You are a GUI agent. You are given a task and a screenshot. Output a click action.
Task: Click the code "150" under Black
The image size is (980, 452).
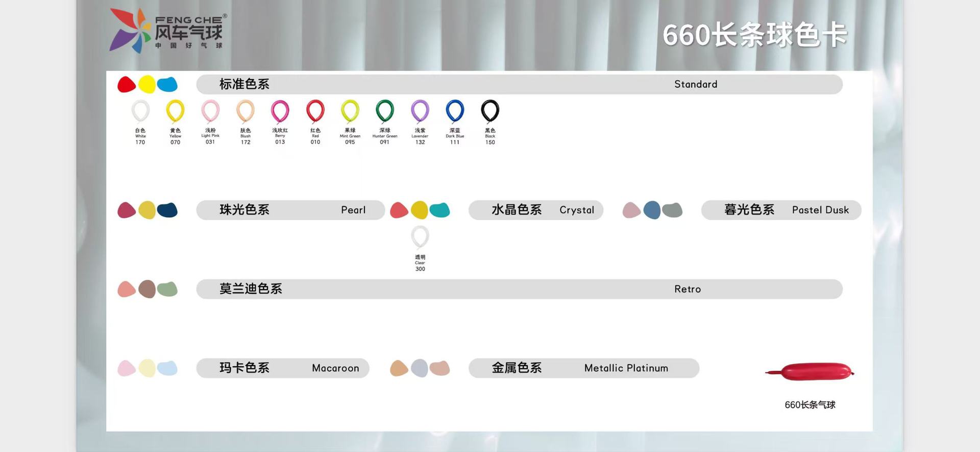490,142
